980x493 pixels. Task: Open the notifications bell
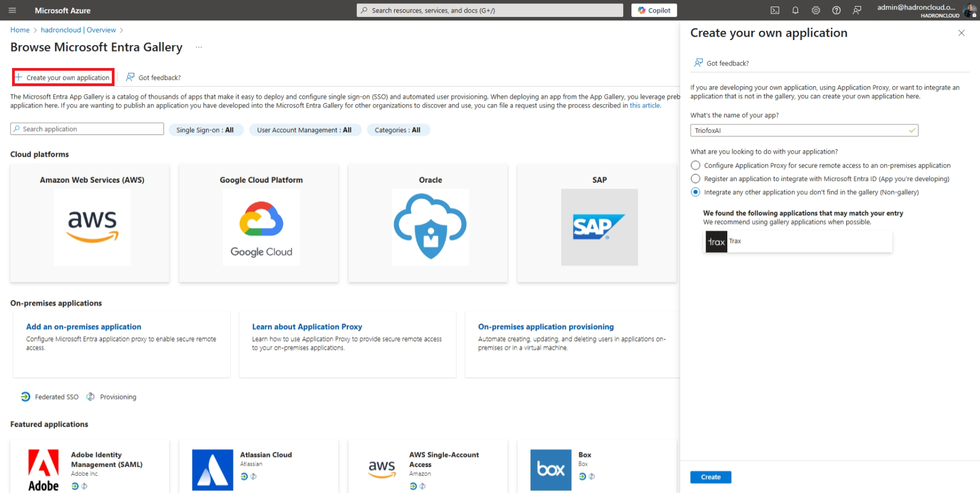(795, 10)
